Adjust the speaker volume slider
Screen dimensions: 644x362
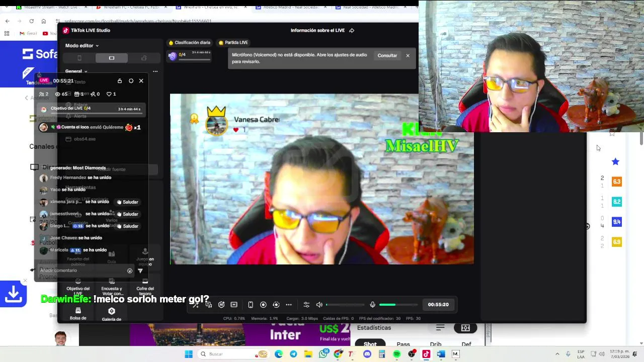click(x=345, y=305)
